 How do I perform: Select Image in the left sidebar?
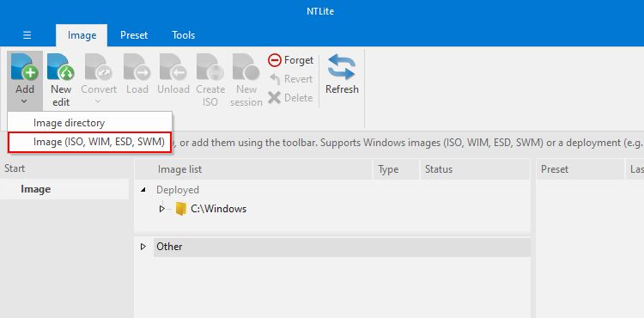64,189
